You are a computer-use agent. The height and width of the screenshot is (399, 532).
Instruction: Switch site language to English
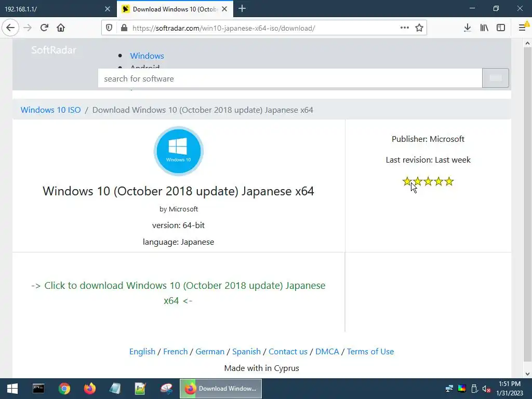(x=142, y=352)
